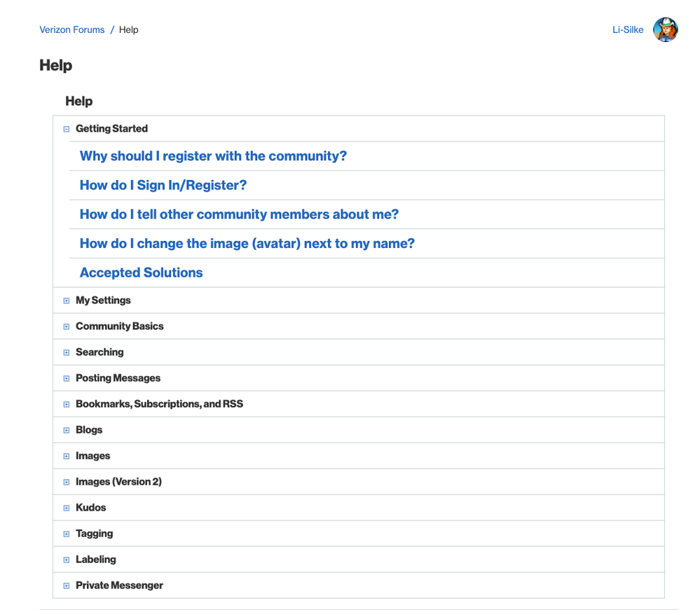Open 'Why should I register with the community?'

[213, 156]
